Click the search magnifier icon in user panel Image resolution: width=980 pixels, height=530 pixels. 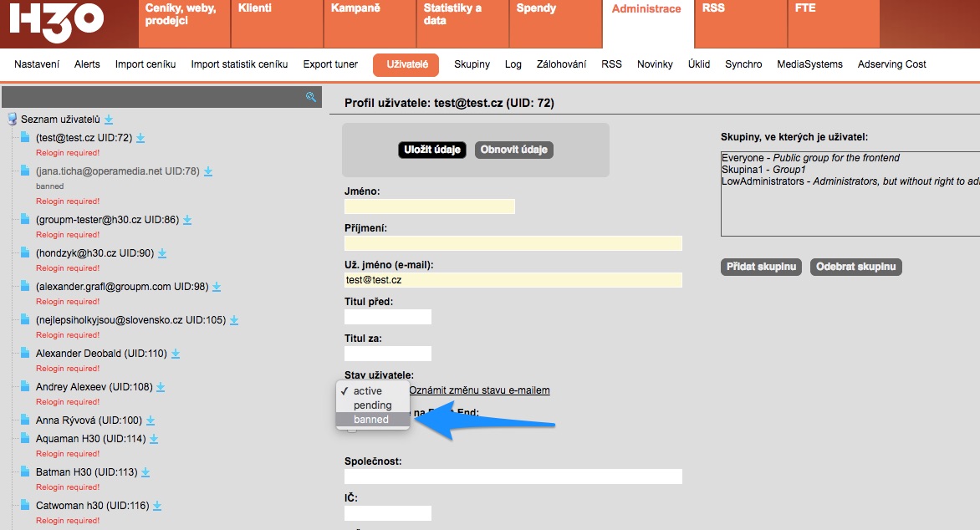(311, 97)
